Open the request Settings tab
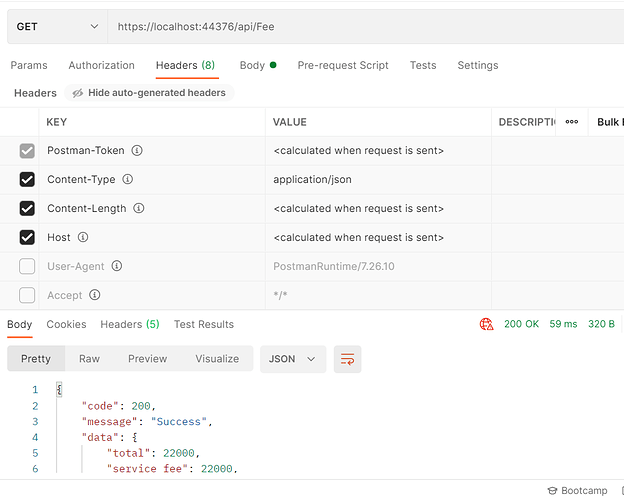Screen dimensions: 624x500 pos(478,65)
